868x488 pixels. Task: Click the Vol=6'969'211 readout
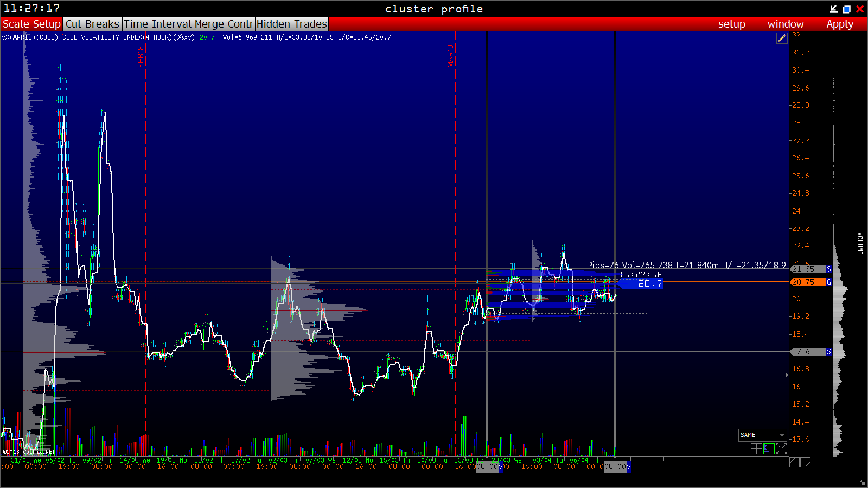[x=247, y=37]
